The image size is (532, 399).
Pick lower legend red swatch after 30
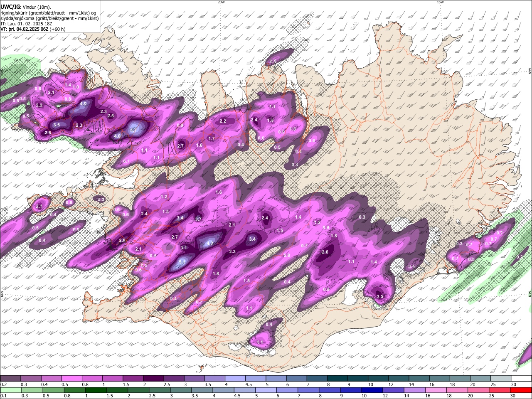(521, 390)
